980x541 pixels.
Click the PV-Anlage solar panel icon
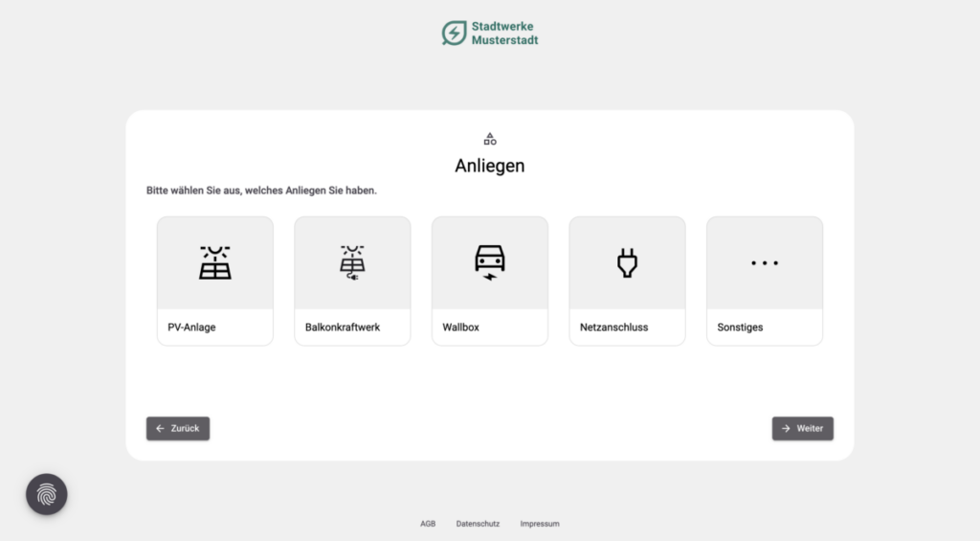215,262
